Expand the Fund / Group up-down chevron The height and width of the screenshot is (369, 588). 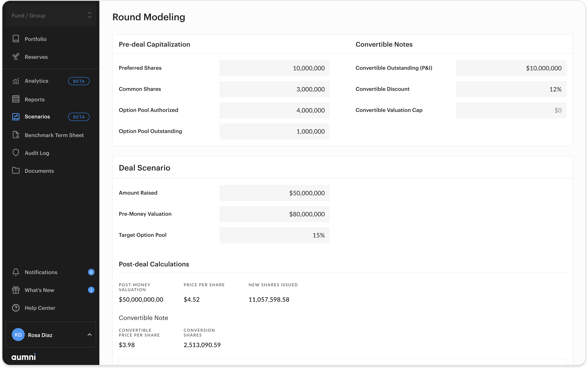tap(89, 15)
